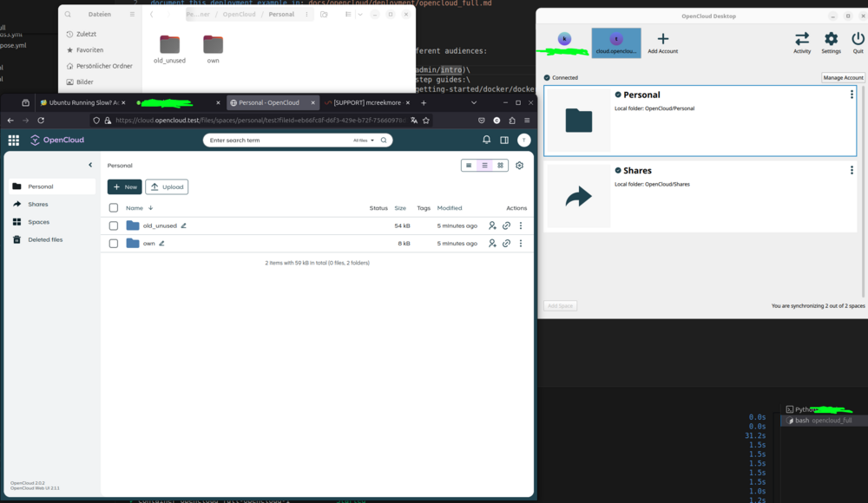Open old_unused folder in Dateien window
Viewport: 868px width, 503px height.
[x=169, y=49]
